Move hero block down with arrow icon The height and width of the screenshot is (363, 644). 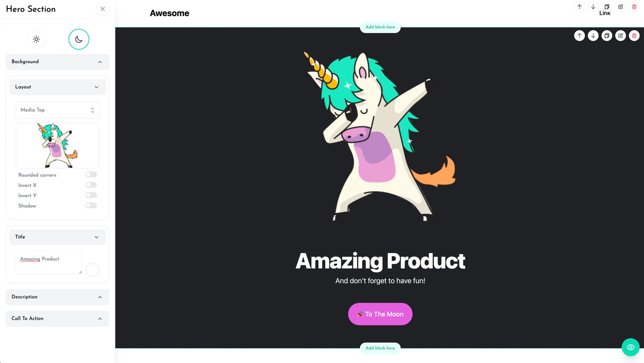click(593, 36)
